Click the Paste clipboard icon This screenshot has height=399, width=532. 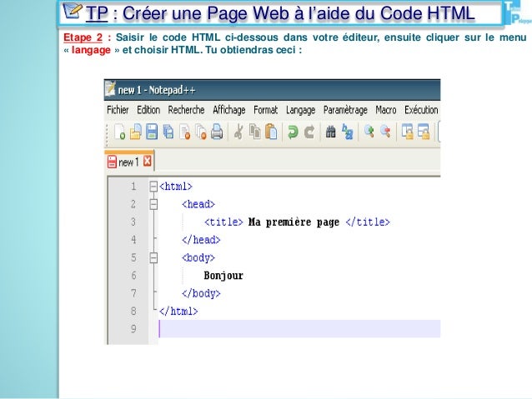pos(271,132)
